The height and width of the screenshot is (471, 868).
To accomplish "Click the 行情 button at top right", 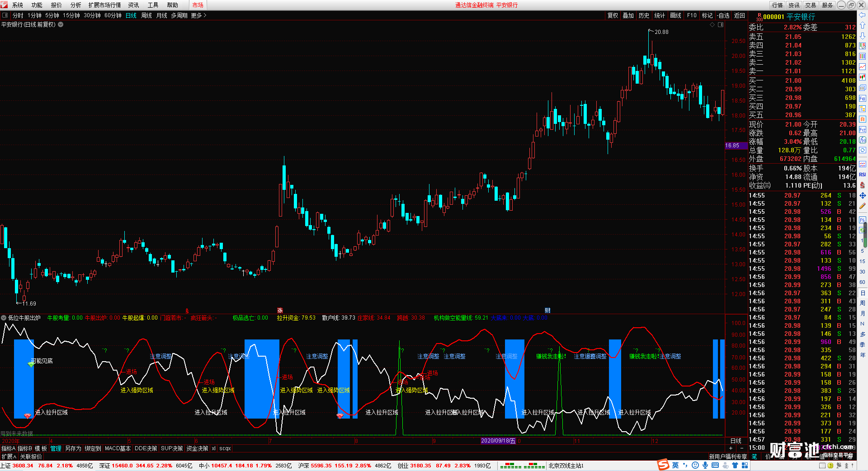I will (778, 5).
